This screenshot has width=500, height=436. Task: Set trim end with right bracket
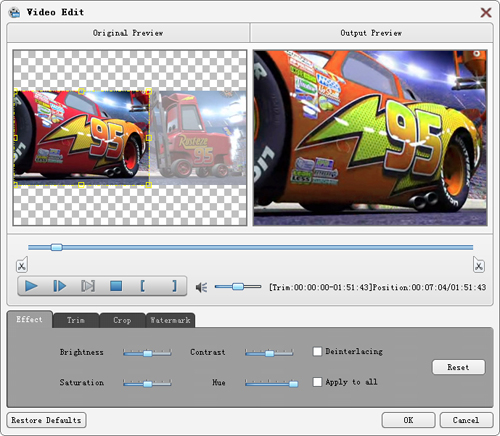tap(174, 286)
